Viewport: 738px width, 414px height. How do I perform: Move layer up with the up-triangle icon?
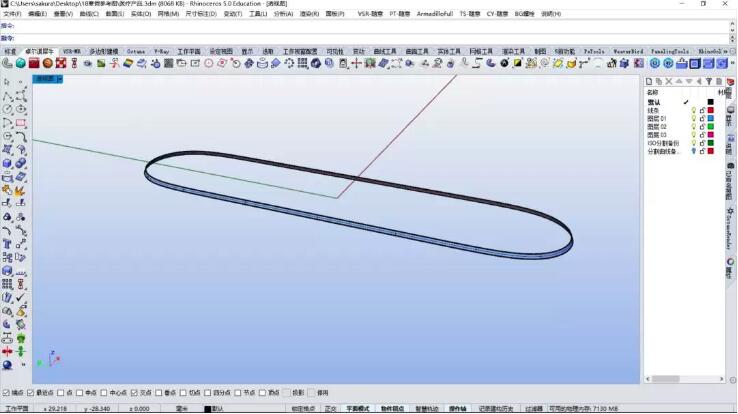coord(679,81)
